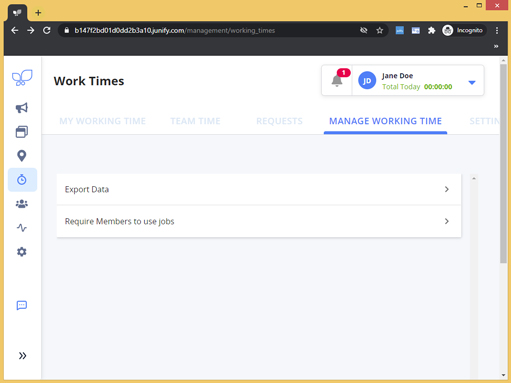This screenshot has width=511, height=383.
Task: Click the inner panel scroll up arrow
Action: point(474,179)
